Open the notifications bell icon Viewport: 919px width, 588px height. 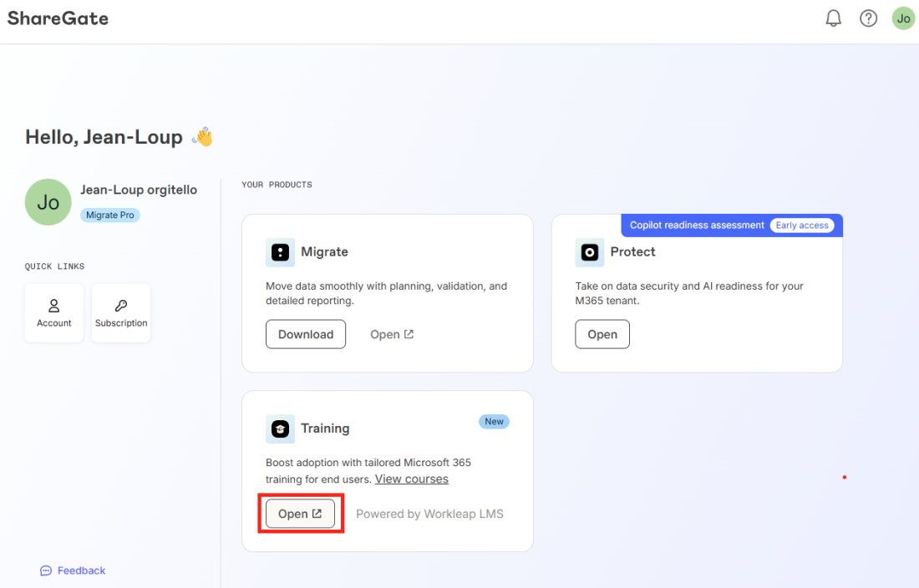coord(833,18)
